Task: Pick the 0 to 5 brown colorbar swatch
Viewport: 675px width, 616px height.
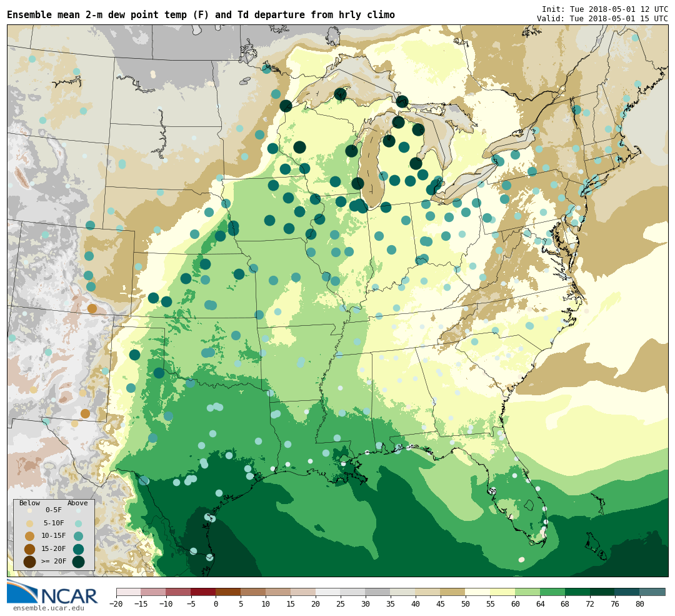Action: point(229,592)
